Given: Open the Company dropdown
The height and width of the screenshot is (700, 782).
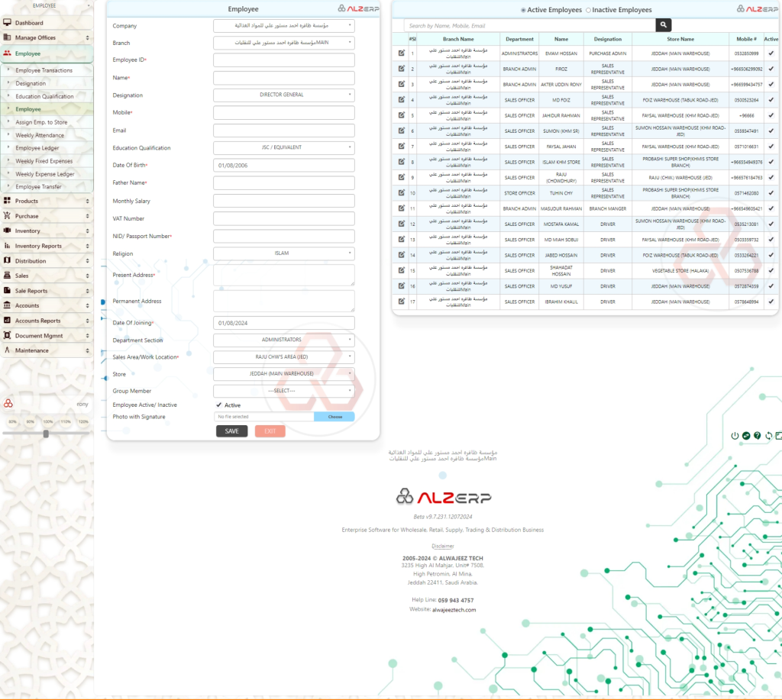Looking at the screenshot, I should pos(284,25).
